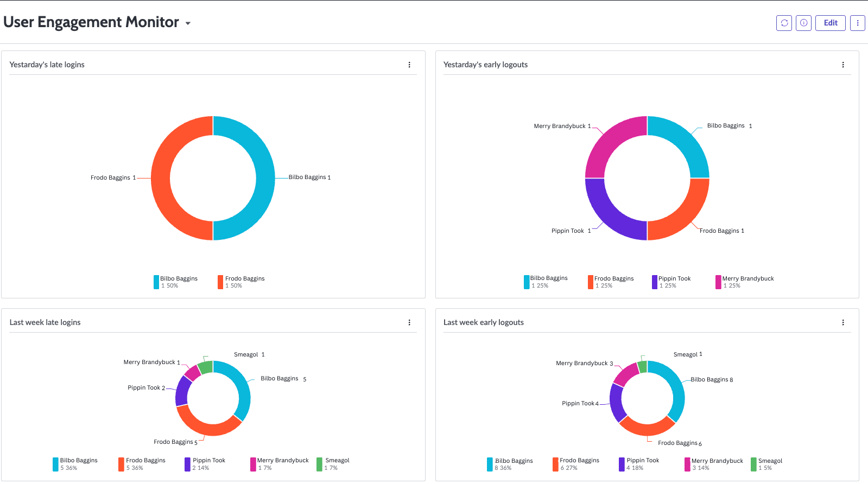Click the dashboard refresh icon
The height and width of the screenshot is (484, 868).
(784, 23)
